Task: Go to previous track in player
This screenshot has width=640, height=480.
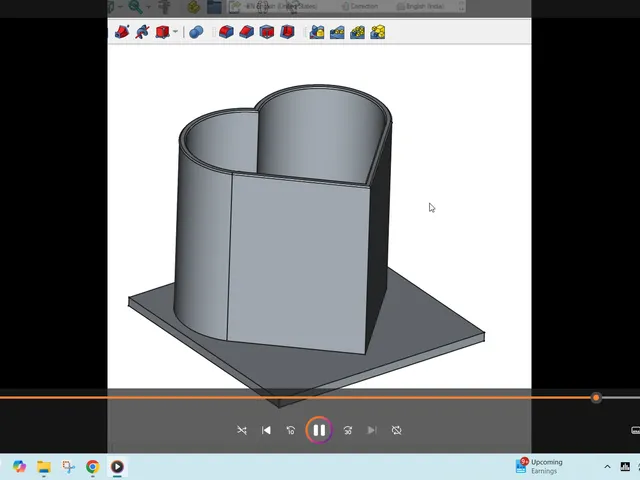Action: pyautogui.click(x=266, y=430)
